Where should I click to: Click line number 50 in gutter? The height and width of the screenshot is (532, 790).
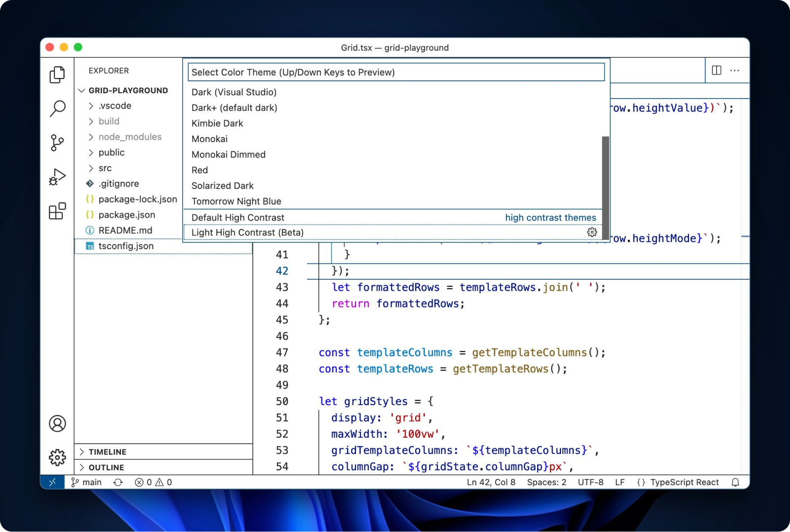282,401
